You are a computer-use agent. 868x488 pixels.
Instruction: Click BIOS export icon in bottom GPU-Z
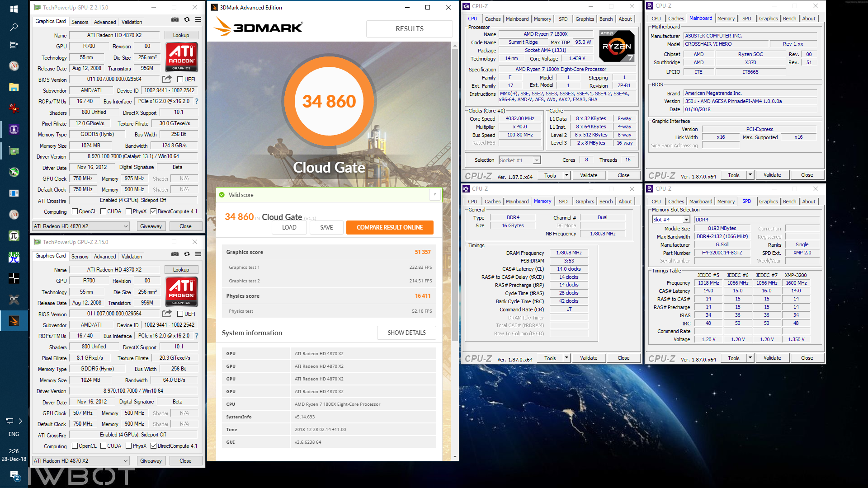(x=167, y=314)
